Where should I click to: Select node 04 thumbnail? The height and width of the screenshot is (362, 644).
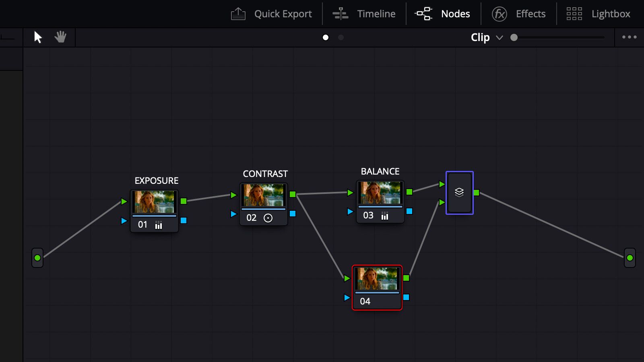(377, 279)
